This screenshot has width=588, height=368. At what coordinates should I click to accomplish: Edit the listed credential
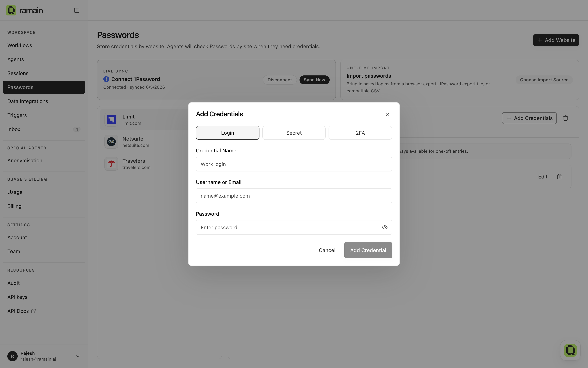click(x=543, y=177)
